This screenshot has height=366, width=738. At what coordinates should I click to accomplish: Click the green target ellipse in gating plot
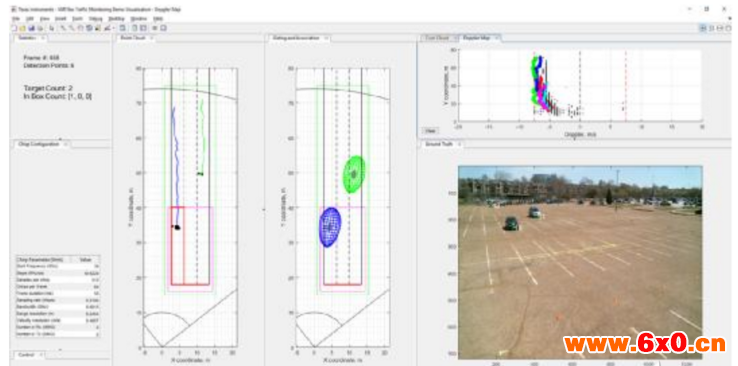pos(354,174)
